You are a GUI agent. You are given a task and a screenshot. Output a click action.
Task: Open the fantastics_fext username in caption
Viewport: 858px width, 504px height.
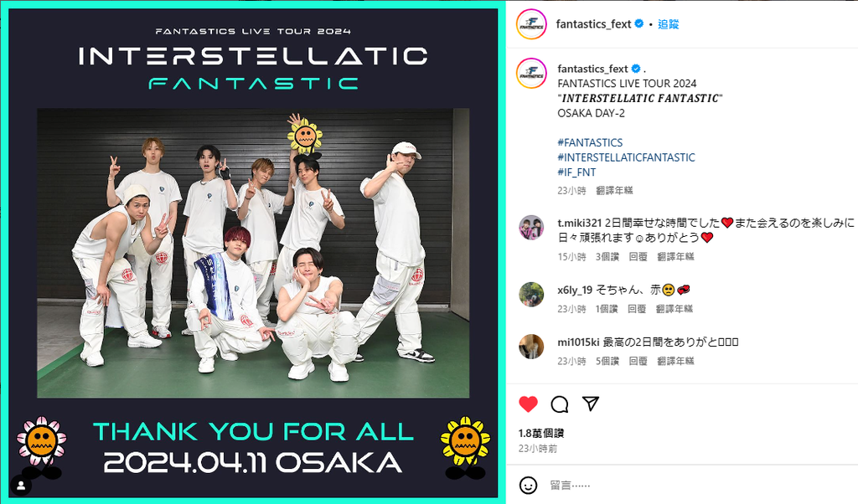click(x=592, y=69)
